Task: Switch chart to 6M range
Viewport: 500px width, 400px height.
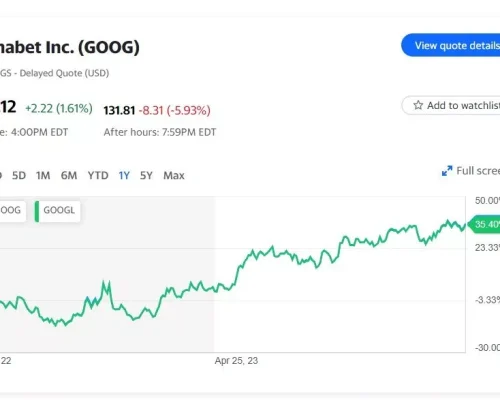Action: pyautogui.click(x=69, y=175)
